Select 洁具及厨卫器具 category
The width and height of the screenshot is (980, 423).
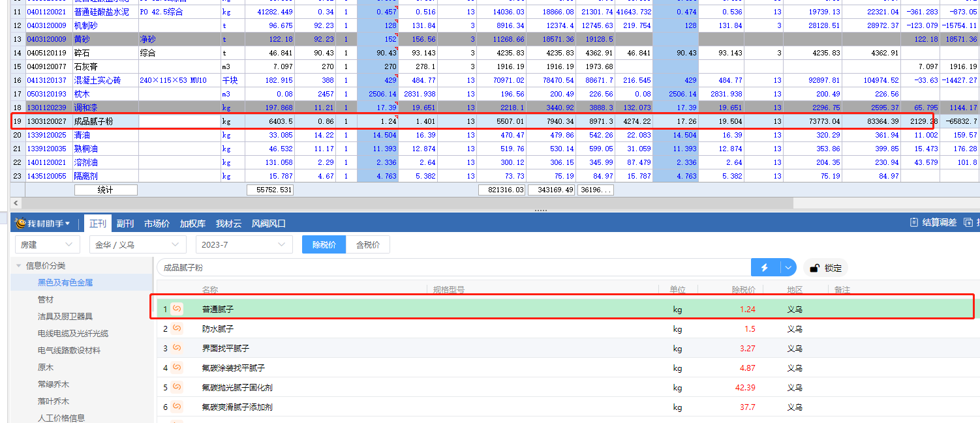point(65,316)
